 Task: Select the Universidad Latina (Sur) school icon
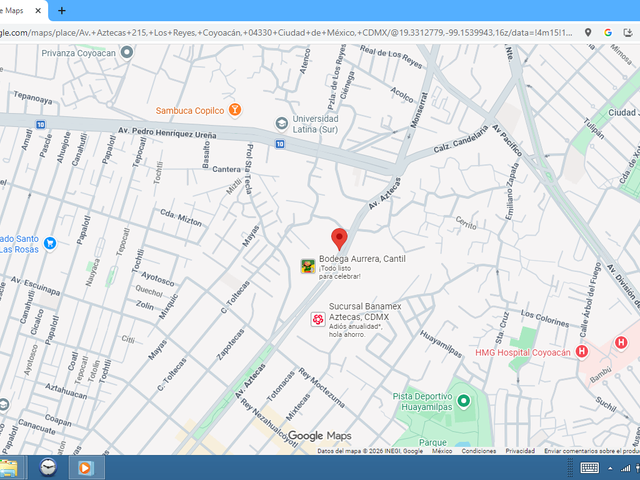(x=281, y=123)
